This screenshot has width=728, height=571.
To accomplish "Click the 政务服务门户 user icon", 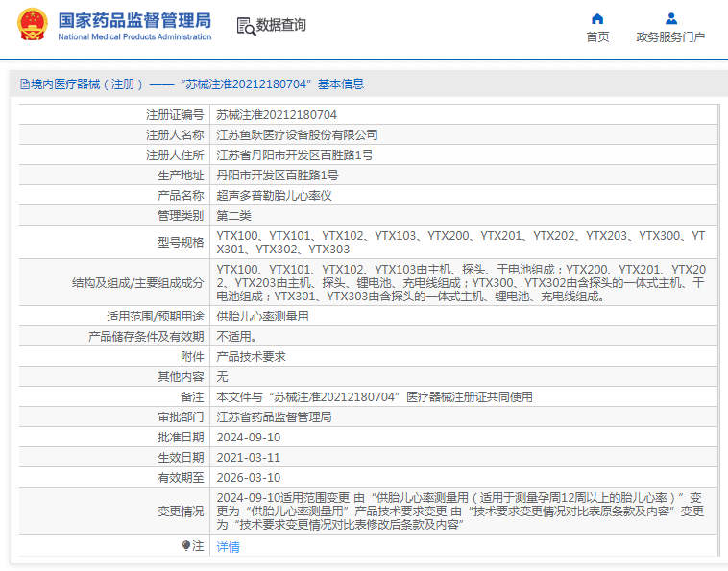I will coord(671,18).
